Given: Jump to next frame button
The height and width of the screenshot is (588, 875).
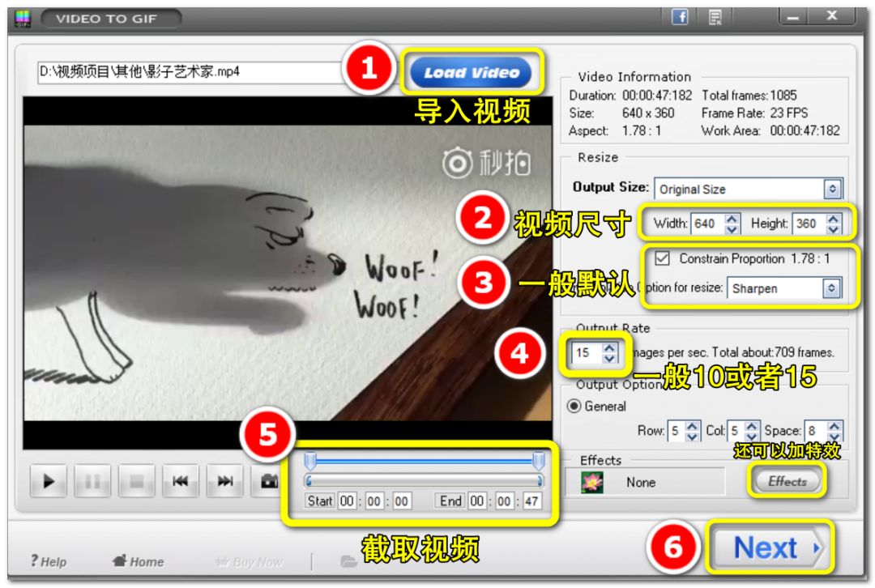Looking at the screenshot, I should (225, 480).
